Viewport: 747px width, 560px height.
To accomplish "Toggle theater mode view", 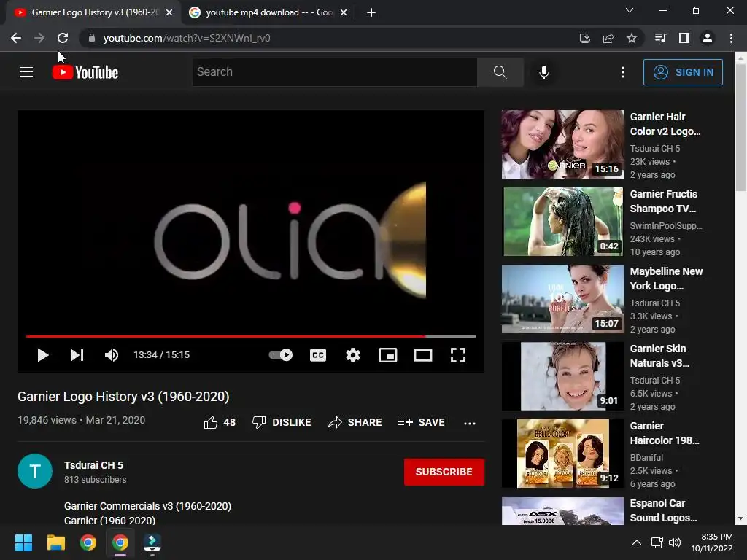I will coord(423,355).
